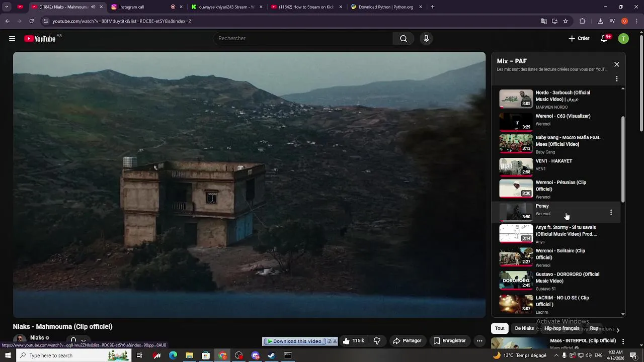Open Niaks channel name link
The height and width of the screenshot is (362, 644).
click(x=37, y=338)
